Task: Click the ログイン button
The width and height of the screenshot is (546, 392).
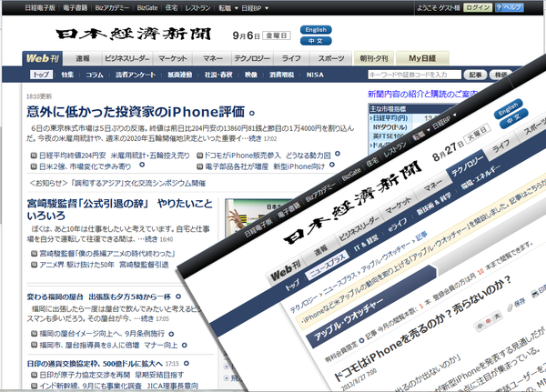Action: click(478, 7)
